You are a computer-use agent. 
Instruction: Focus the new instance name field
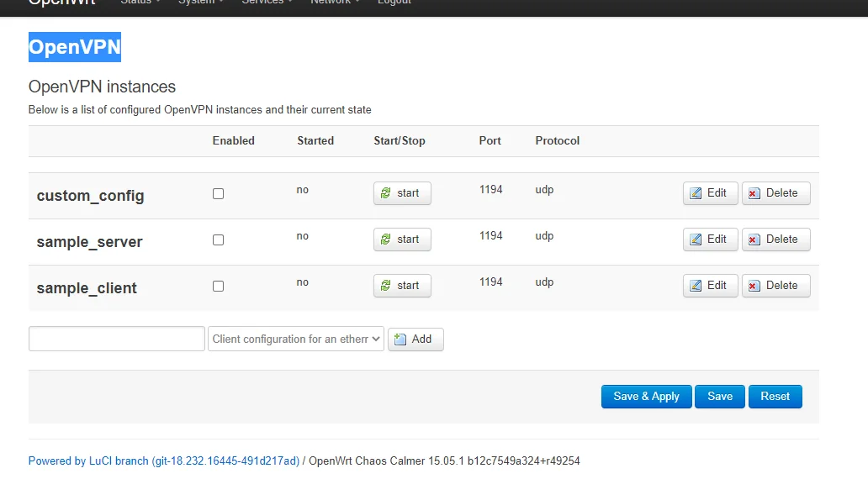(x=117, y=339)
